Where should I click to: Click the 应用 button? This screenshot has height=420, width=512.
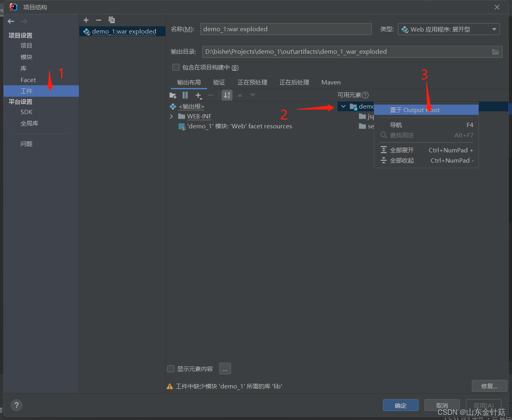pos(484,405)
